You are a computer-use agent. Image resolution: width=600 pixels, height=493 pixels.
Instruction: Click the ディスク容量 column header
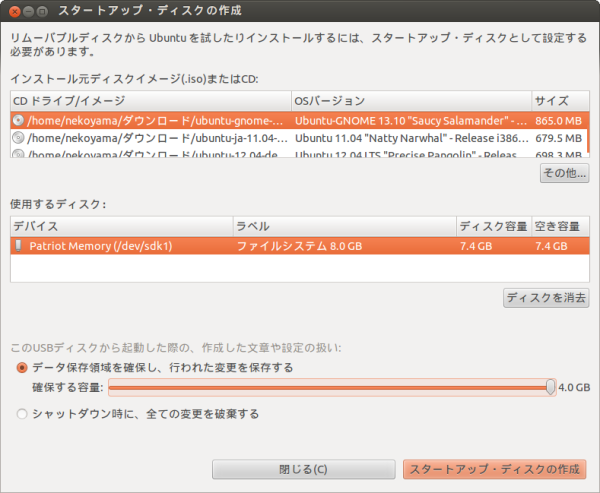pyautogui.click(x=492, y=226)
